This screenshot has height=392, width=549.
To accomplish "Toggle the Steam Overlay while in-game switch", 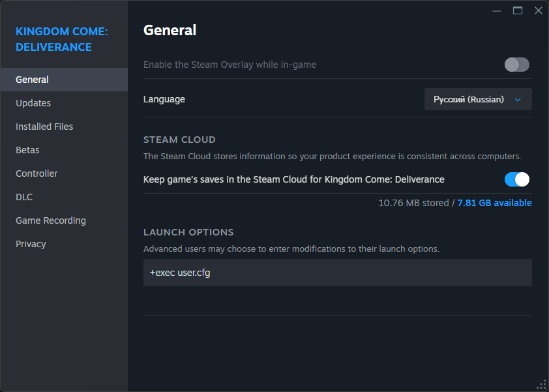I will coord(517,65).
